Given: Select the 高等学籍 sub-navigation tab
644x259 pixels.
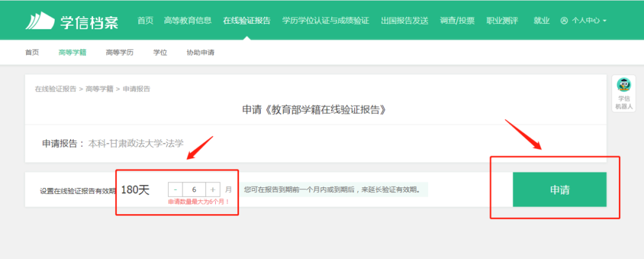Looking at the screenshot, I should [x=72, y=53].
